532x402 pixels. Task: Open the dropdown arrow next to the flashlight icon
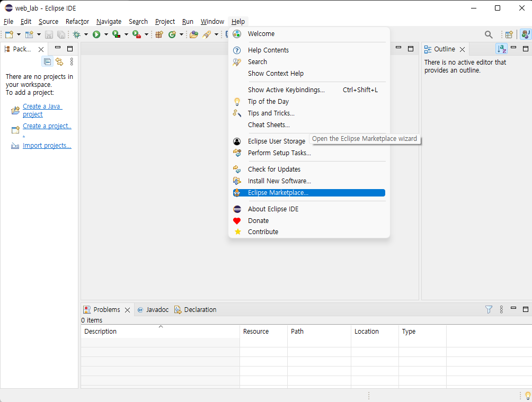pyautogui.click(x=216, y=34)
